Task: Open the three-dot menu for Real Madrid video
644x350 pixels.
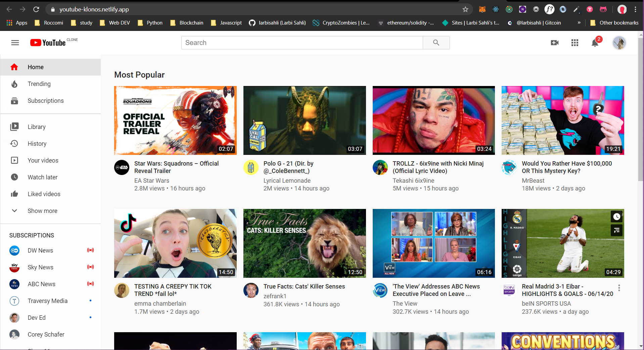Action: [619, 288]
